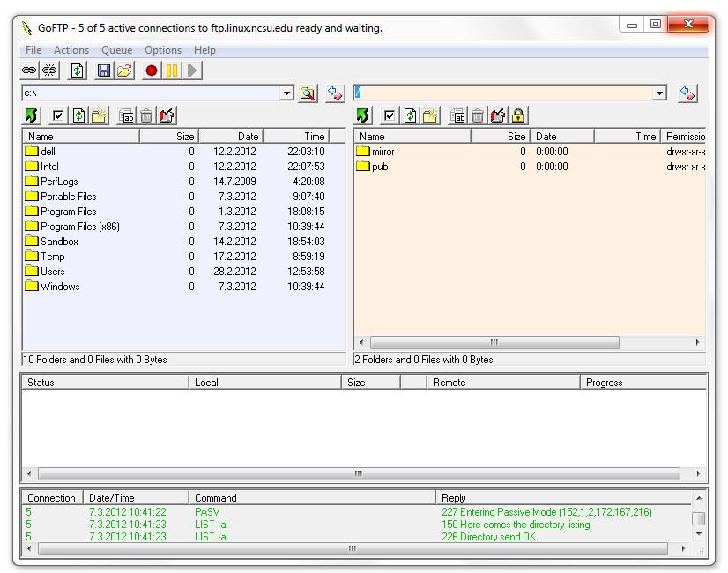Click into the local path field showing c:\
The image size is (728, 573).
pyautogui.click(x=152, y=93)
